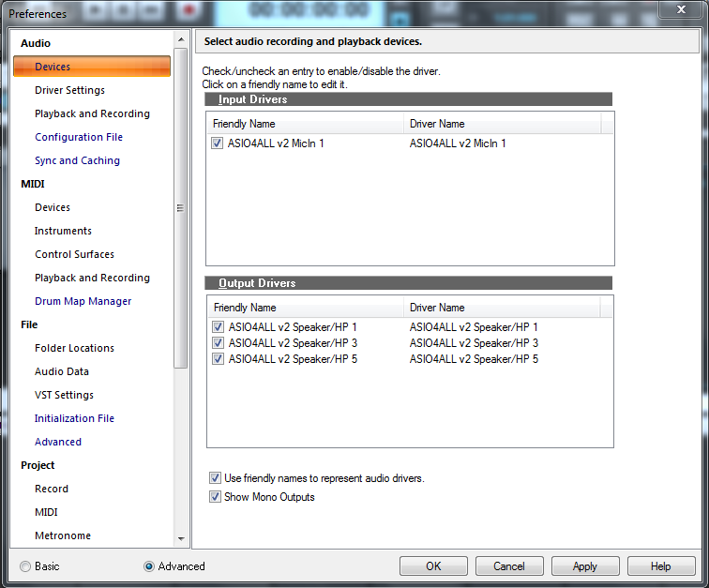Select the Basic radio button

[25, 566]
